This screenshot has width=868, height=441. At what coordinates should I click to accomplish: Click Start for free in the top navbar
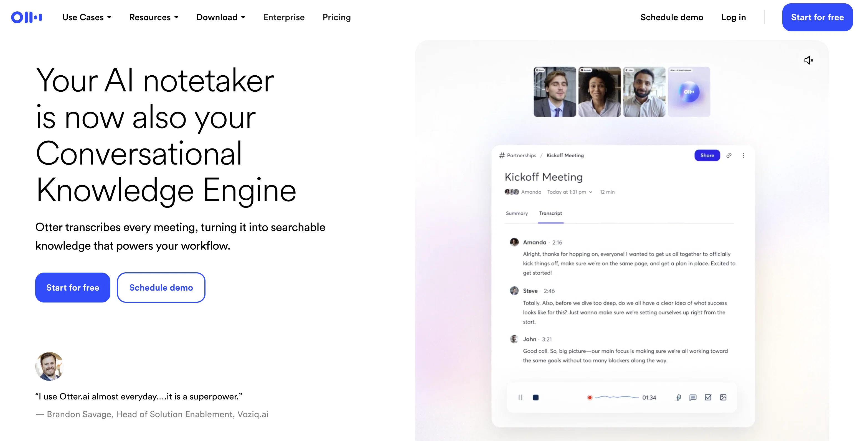(818, 17)
